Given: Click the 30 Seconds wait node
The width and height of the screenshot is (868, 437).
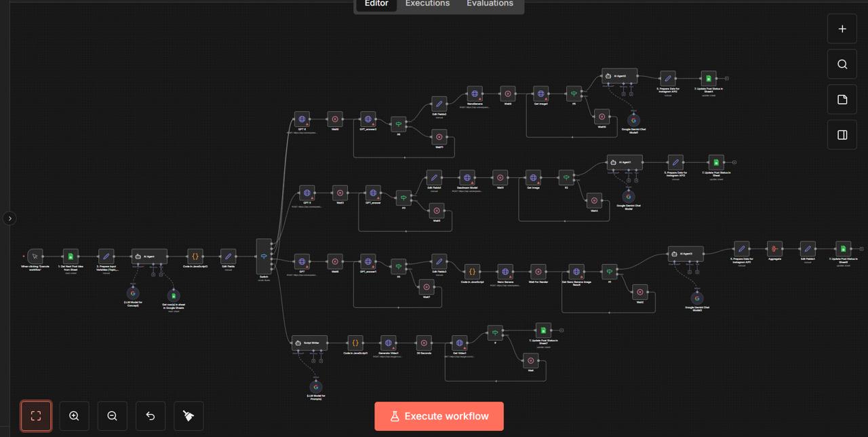Looking at the screenshot, I should coord(424,343).
